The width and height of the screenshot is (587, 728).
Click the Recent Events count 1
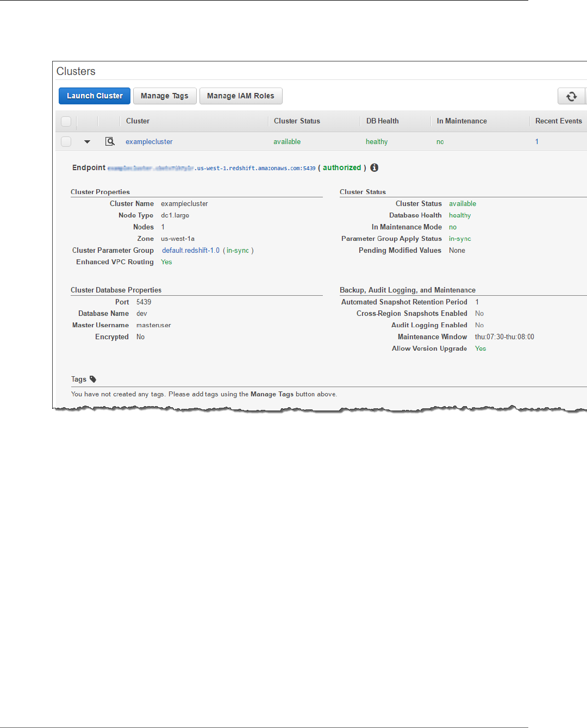point(537,141)
